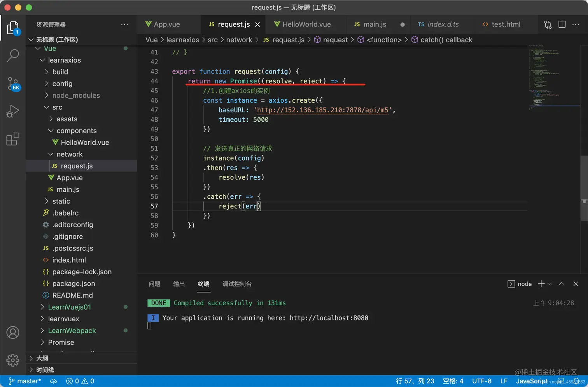Click the JavaScript language mode in status bar
Viewport: 588px width, 387px height.
tap(532, 381)
